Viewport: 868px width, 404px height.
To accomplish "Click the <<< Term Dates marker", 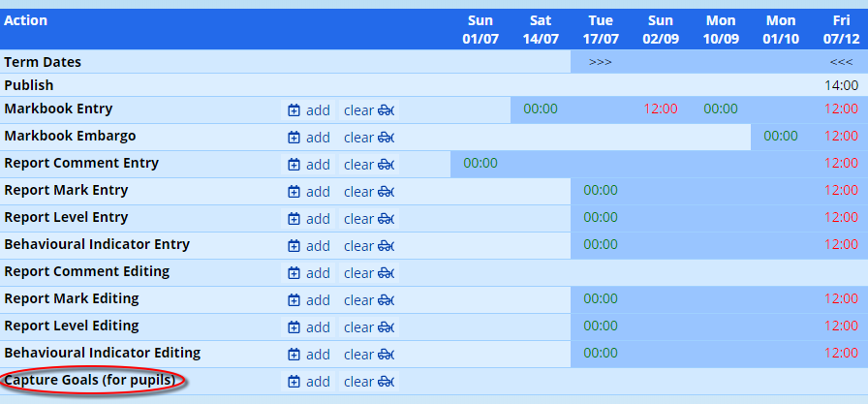I will [x=841, y=62].
